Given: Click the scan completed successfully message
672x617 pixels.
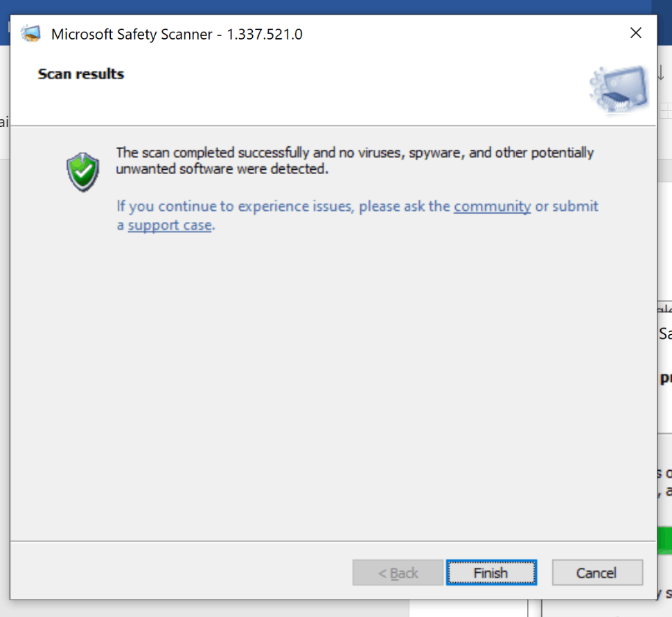Looking at the screenshot, I should pyautogui.click(x=355, y=161).
